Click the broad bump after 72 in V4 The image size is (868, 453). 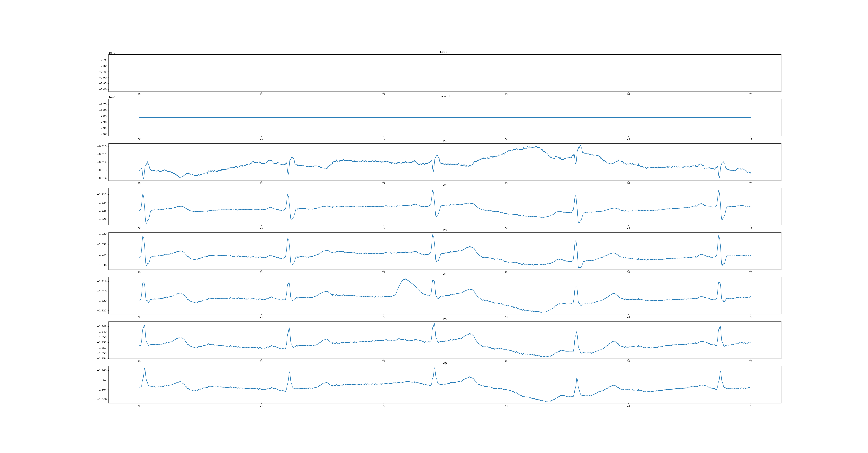405,279
